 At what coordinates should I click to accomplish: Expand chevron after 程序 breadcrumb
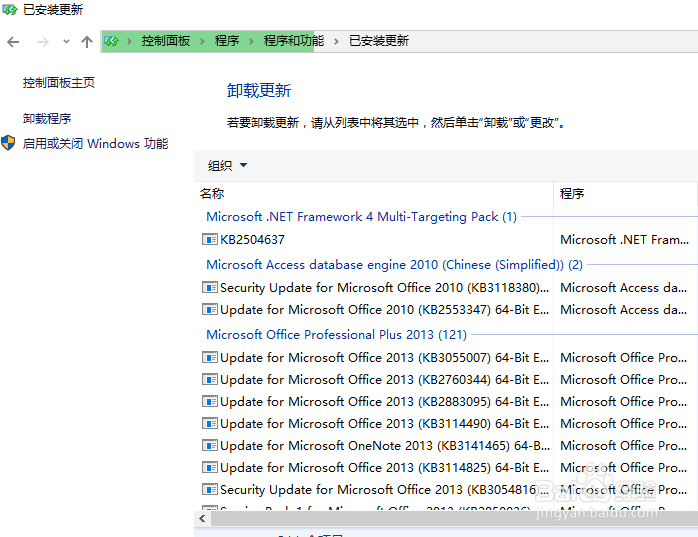(x=252, y=41)
